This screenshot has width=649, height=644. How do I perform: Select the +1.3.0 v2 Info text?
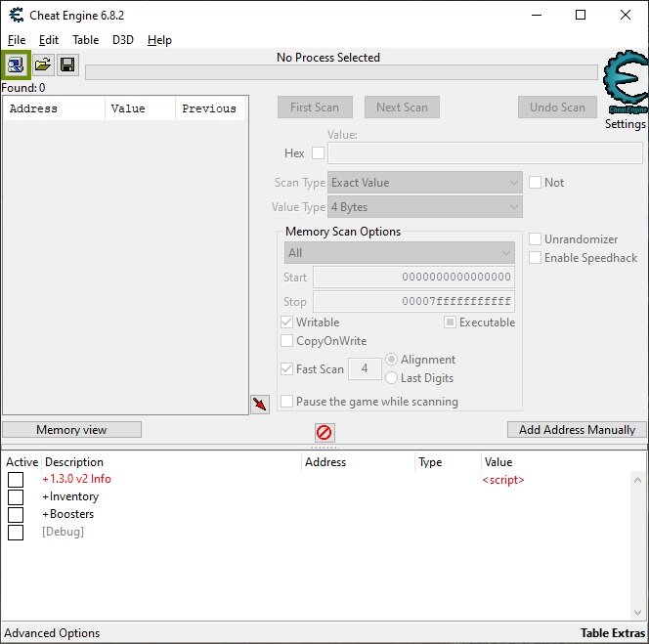pos(76,479)
